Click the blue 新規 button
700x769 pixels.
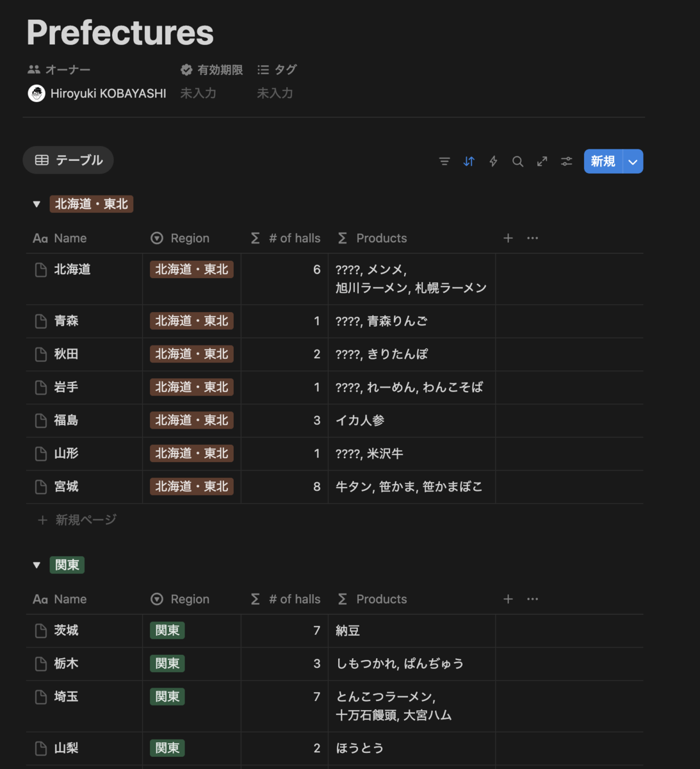click(x=603, y=161)
